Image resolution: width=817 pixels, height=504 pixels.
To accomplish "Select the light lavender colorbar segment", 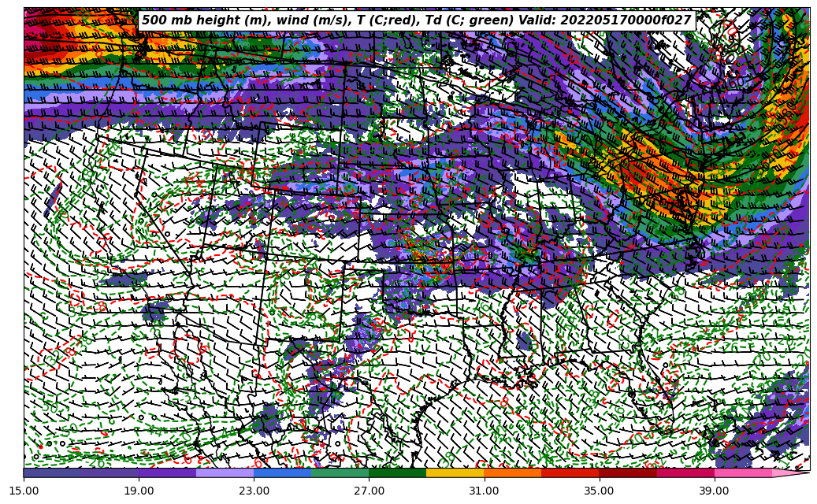I will 225,472.
